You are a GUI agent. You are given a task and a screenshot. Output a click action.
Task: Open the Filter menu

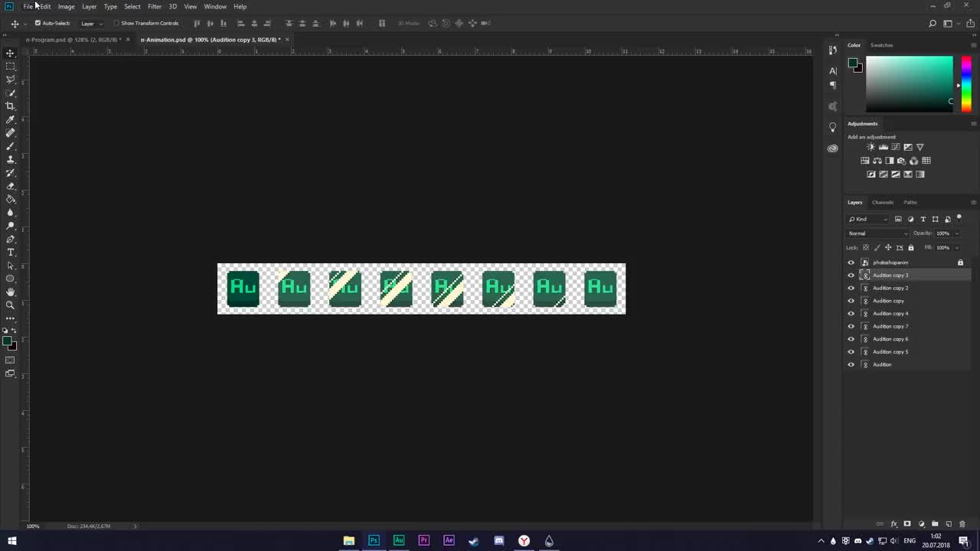(155, 6)
